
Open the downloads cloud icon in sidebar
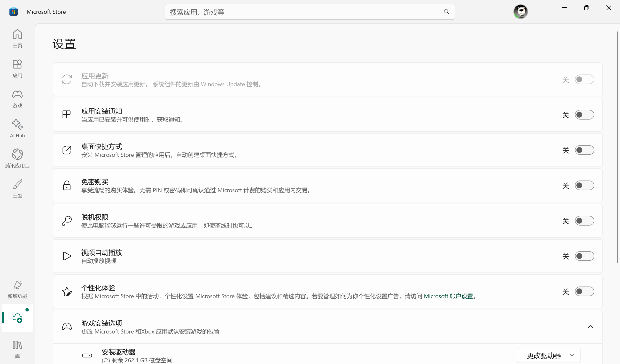pos(17,318)
